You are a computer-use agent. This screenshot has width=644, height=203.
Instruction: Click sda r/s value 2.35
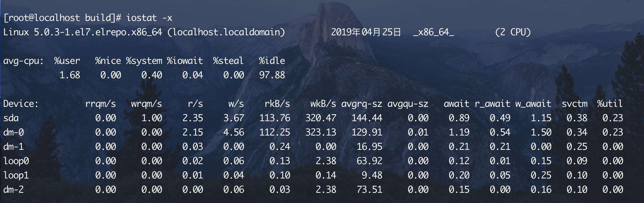pyautogui.click(x=193, y=118)
